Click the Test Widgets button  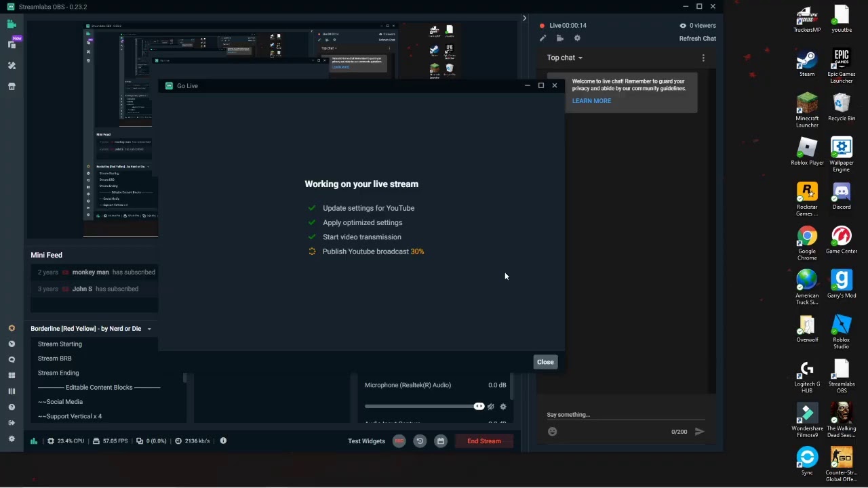click(366, 441)
